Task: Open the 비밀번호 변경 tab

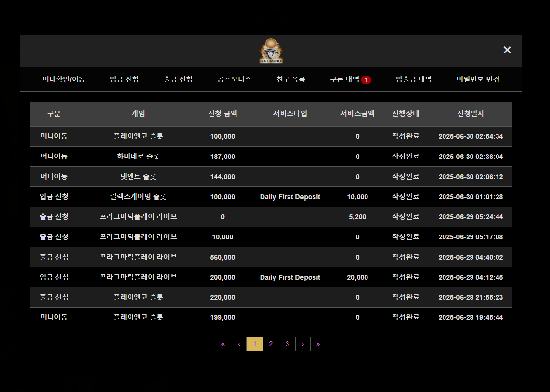Action: [x=478, y=79]
